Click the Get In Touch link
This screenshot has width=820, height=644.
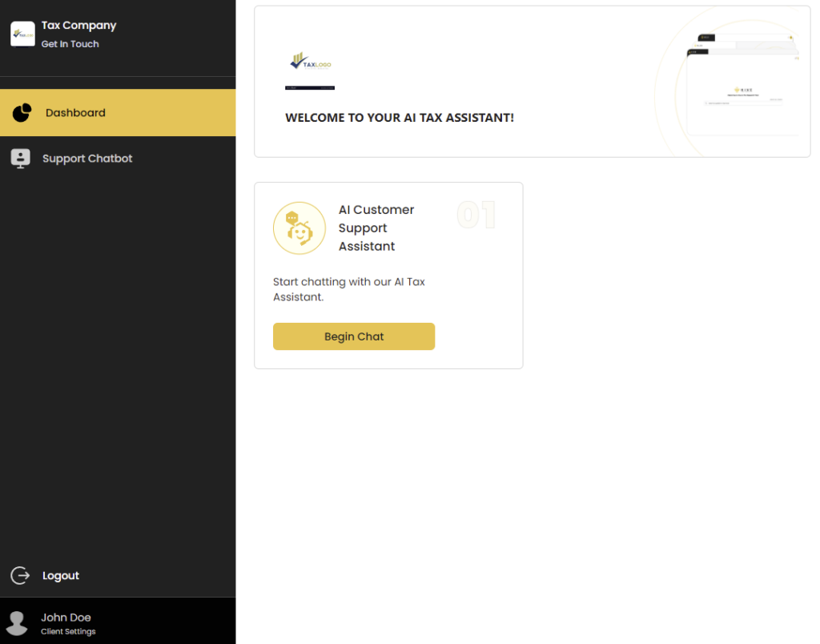click(x=70, y=44)
